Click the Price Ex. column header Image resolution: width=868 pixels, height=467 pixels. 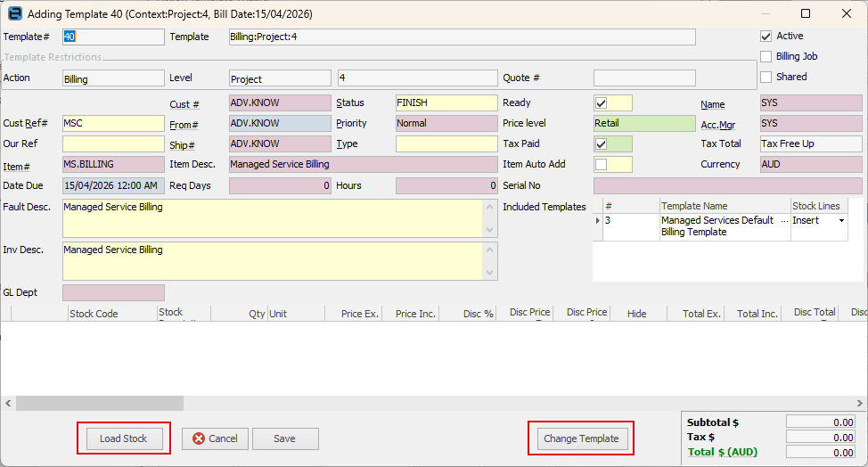(x=353, y=314)
